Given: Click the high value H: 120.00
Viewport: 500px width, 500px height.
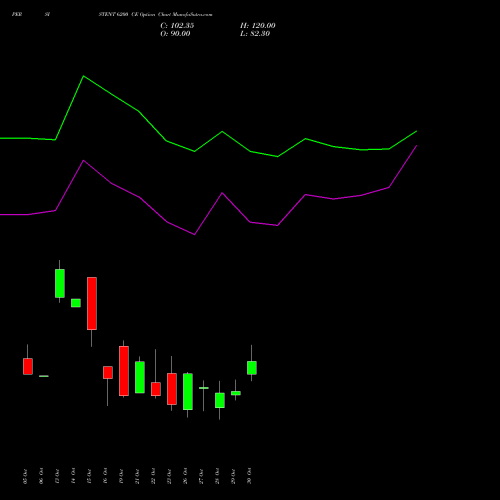Looking at the screenshot, I should (x=258, y=26).
